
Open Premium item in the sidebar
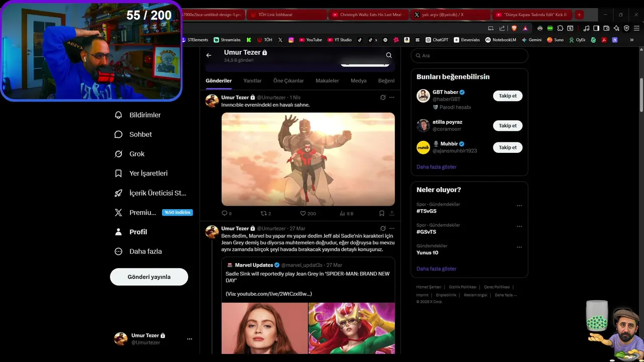136,213
